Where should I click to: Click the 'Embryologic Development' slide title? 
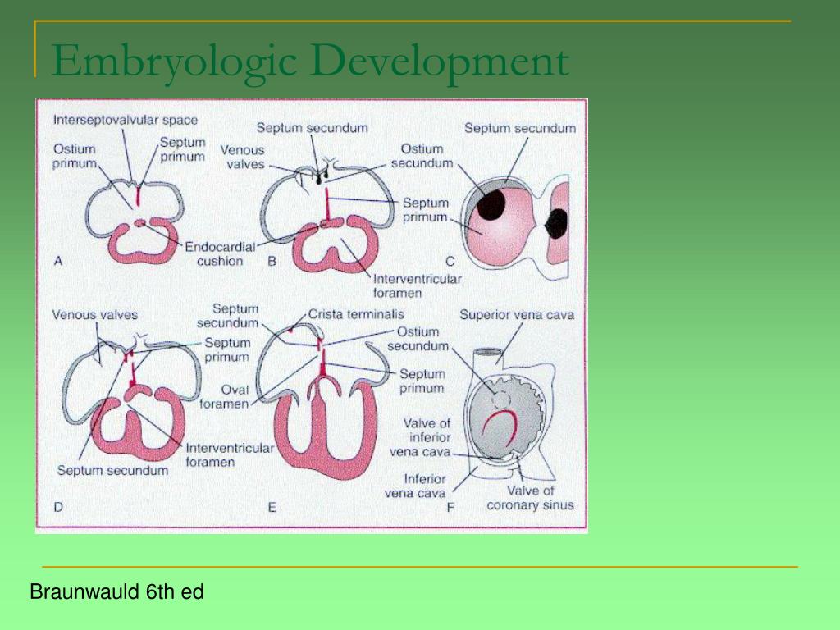(x=309, y=62)
